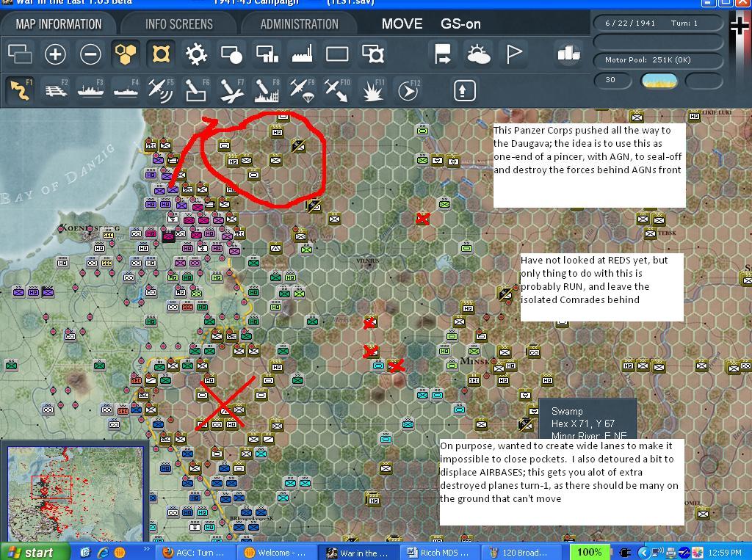
Task: Click the stacked blocks icon
Action: point(569,53)
